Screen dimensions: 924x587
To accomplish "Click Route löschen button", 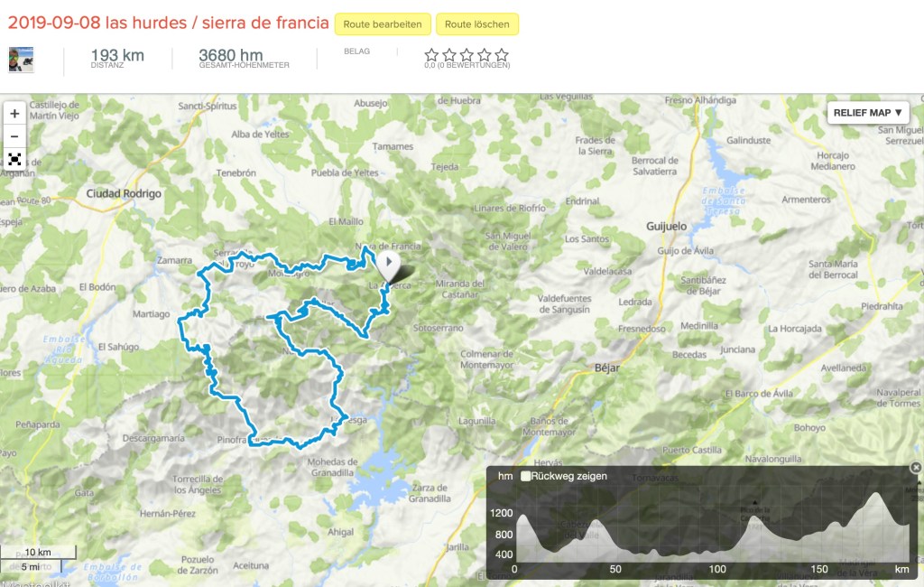I will [x=476, y=24].
